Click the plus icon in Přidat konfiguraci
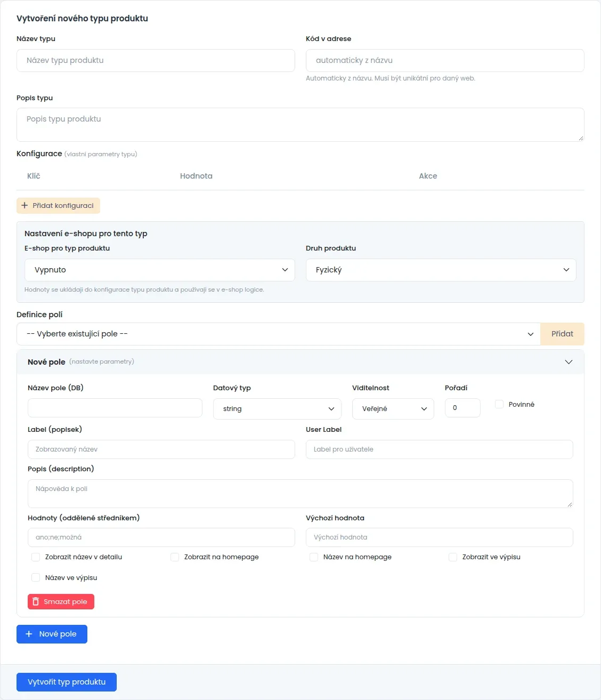The height and width of the screenshot is (700, 601). (x=25, y=205)
